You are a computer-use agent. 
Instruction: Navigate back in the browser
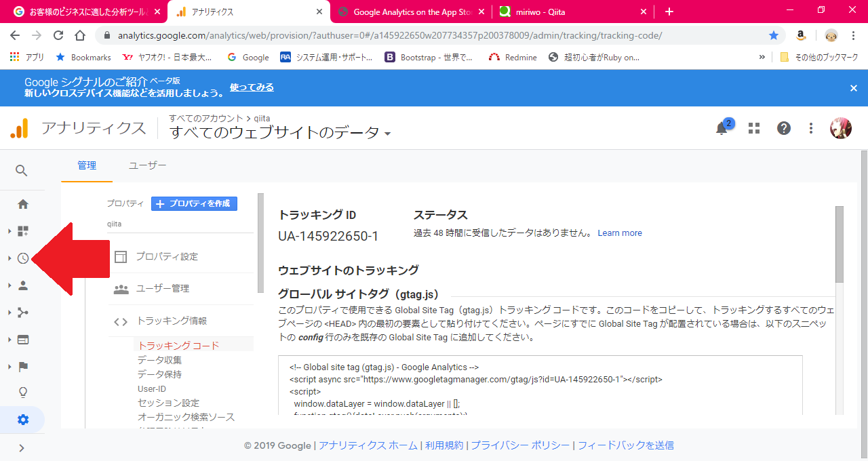pos(15,35)
